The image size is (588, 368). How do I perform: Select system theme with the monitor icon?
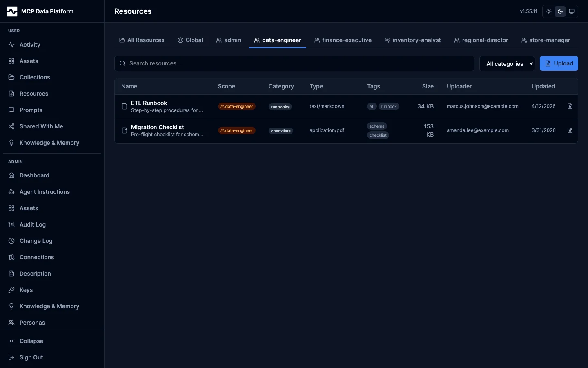click(x=571, y=11)
